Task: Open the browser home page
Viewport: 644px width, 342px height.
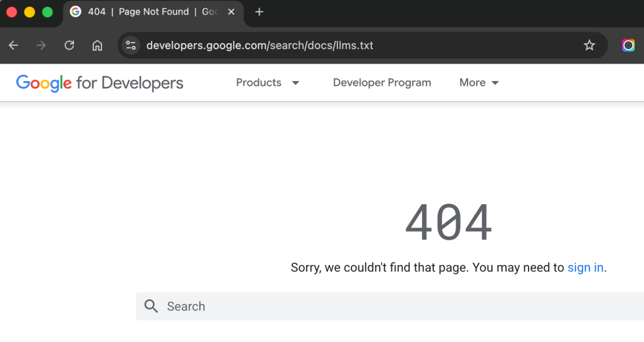Action: [x=97, y=46]
